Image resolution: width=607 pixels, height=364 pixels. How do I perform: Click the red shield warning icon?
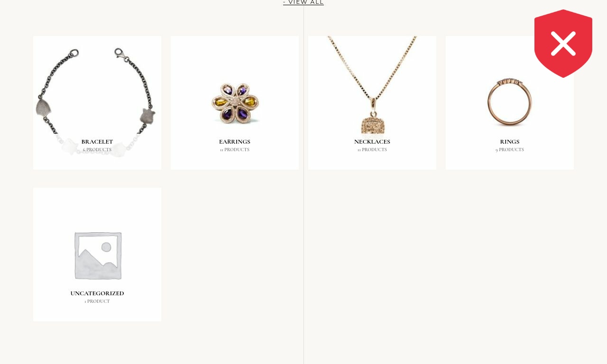pos(563,44)
